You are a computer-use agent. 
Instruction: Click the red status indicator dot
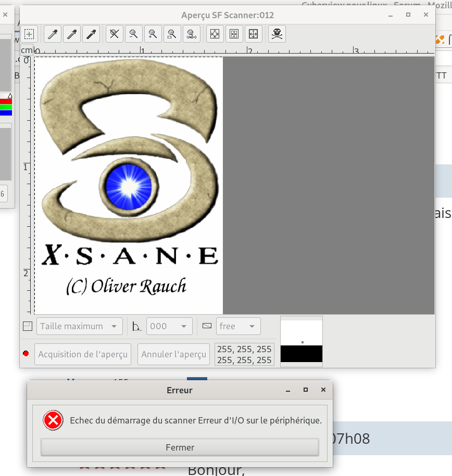(26, 353)
